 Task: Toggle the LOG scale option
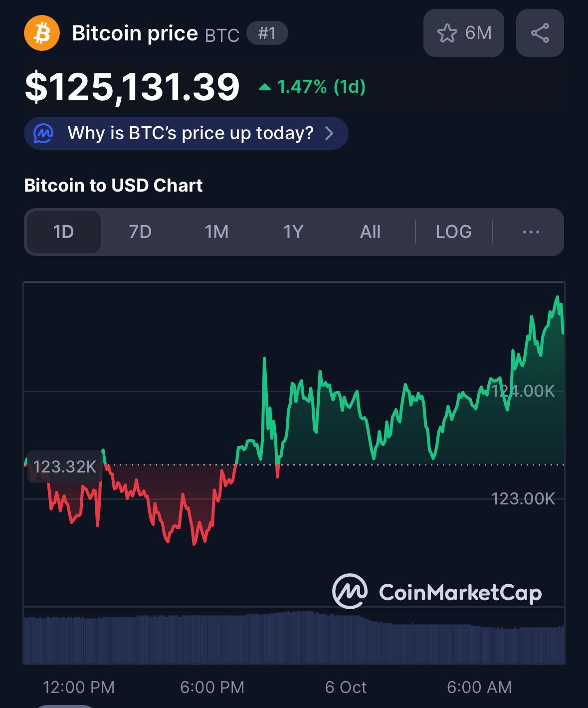(453, 232)
